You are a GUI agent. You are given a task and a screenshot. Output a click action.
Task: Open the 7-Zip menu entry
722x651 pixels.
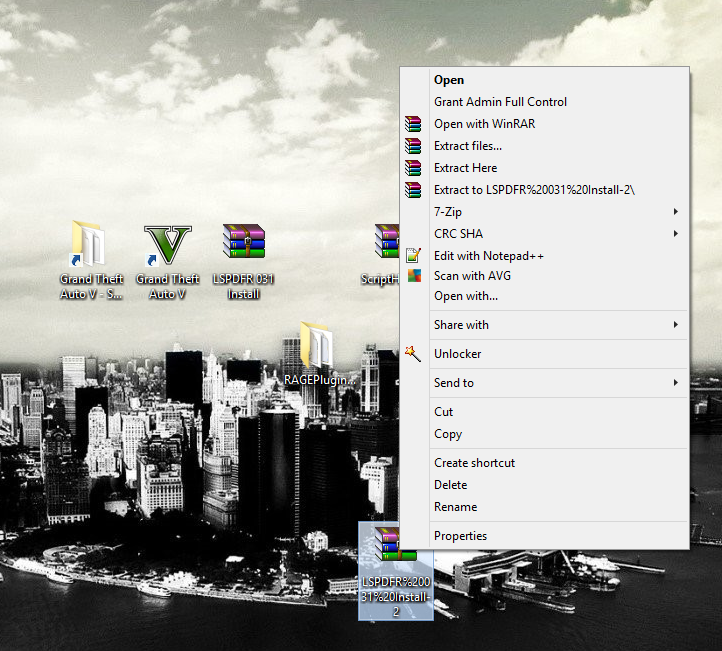[544, 212]
